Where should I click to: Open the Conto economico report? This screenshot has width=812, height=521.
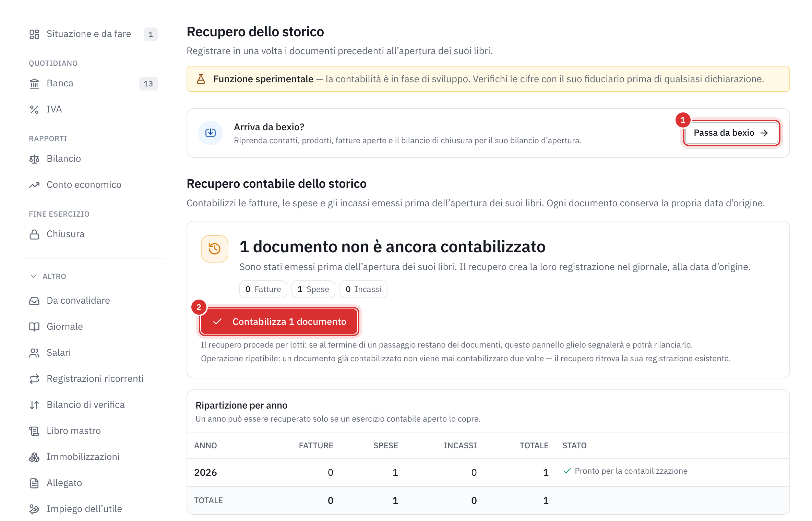pos(93,185)
